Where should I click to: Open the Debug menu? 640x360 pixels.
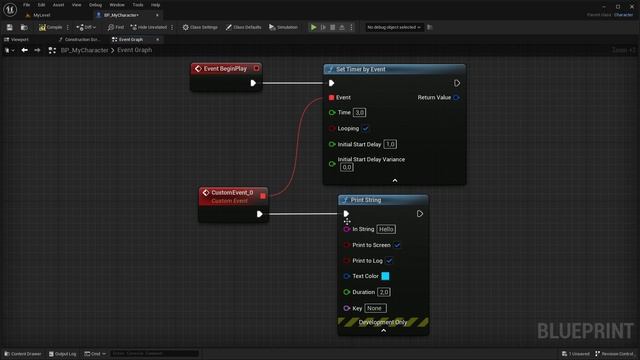pyautogui.click(x=95, y=5)
